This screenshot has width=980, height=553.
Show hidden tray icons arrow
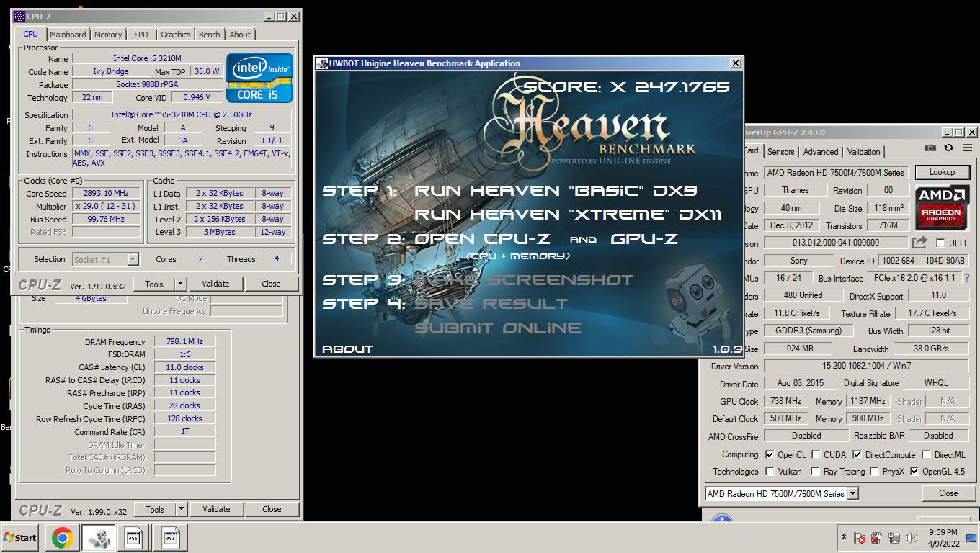click(844, 538)
